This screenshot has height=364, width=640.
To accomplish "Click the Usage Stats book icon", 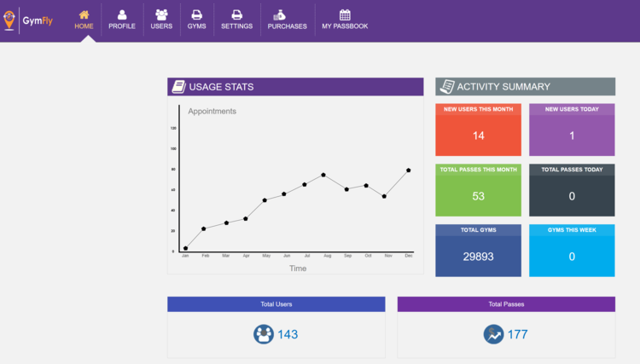I will [x=179, y=86].
